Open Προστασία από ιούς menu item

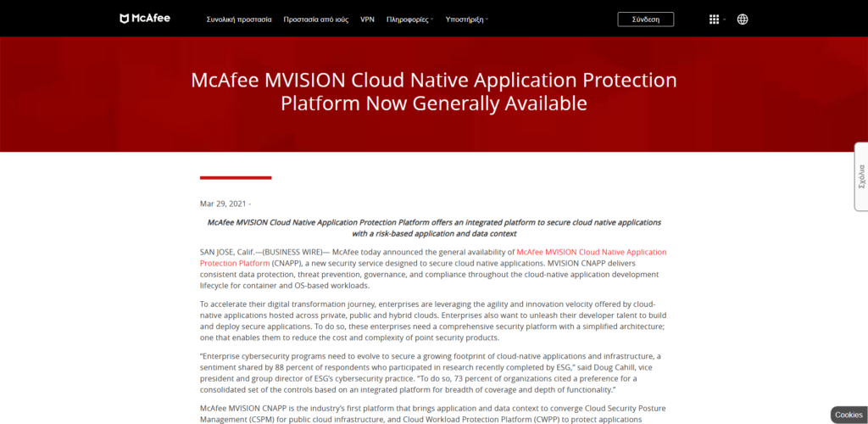[x=316, y=20]
